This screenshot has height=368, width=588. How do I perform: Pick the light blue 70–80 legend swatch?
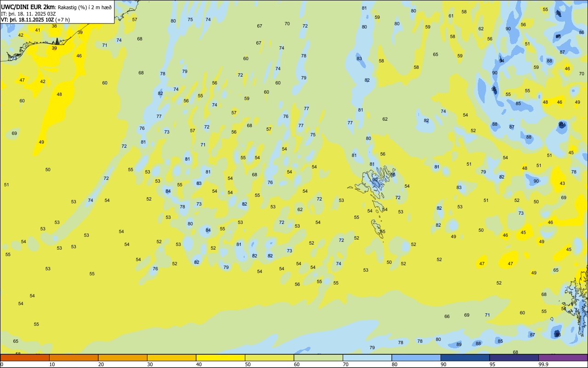coord(367,357)
